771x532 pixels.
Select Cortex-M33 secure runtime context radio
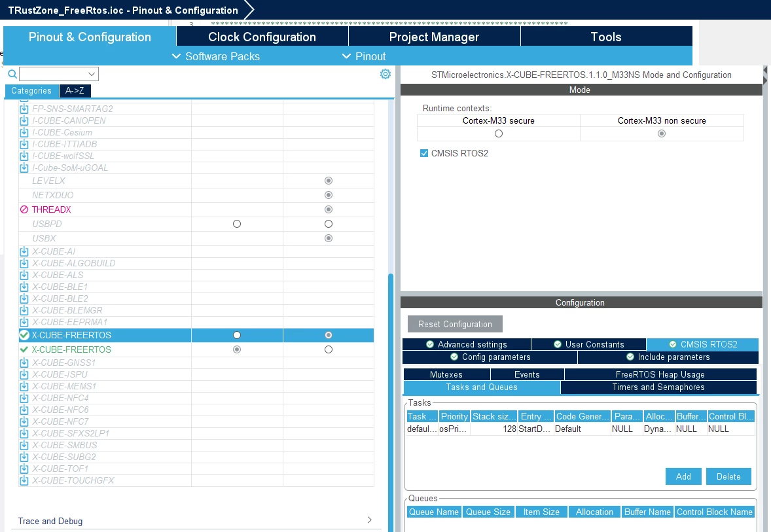[x=499, y=133]
